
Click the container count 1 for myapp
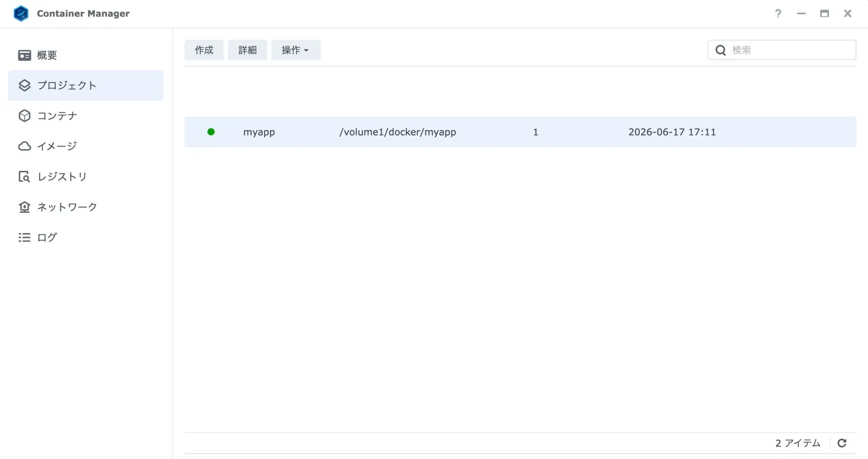536,132
